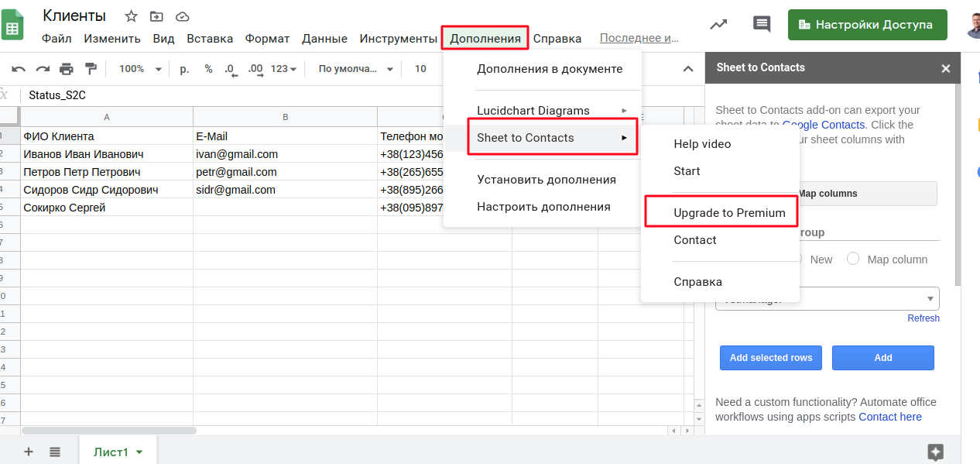Check the cloud save status icon

coord(182,16)
